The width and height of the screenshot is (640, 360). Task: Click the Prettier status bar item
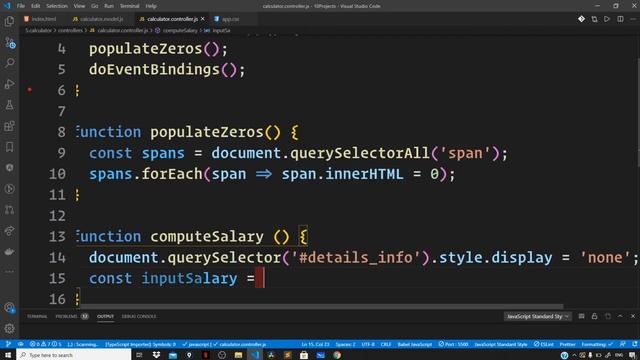(x=567, y=344)
